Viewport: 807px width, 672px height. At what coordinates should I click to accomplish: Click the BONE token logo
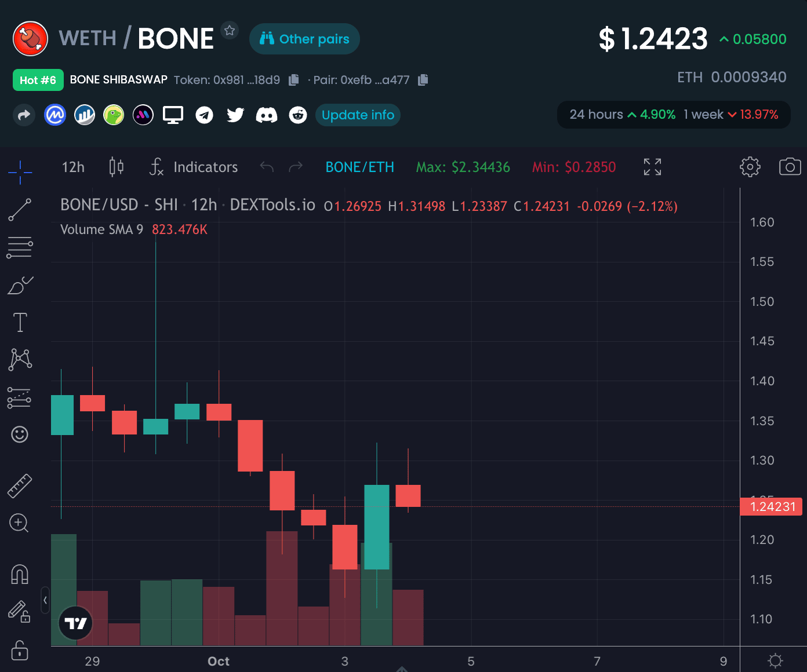(31, 39)
